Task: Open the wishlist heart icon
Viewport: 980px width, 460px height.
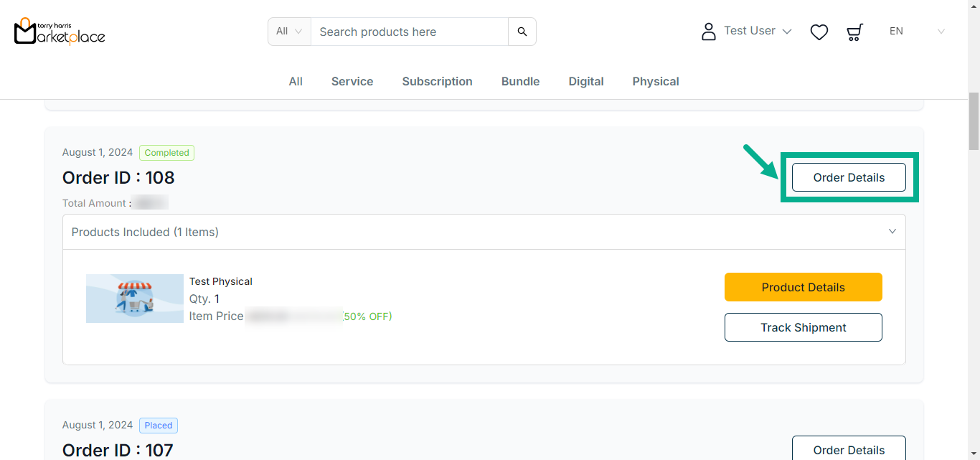Action: [819, 32]
